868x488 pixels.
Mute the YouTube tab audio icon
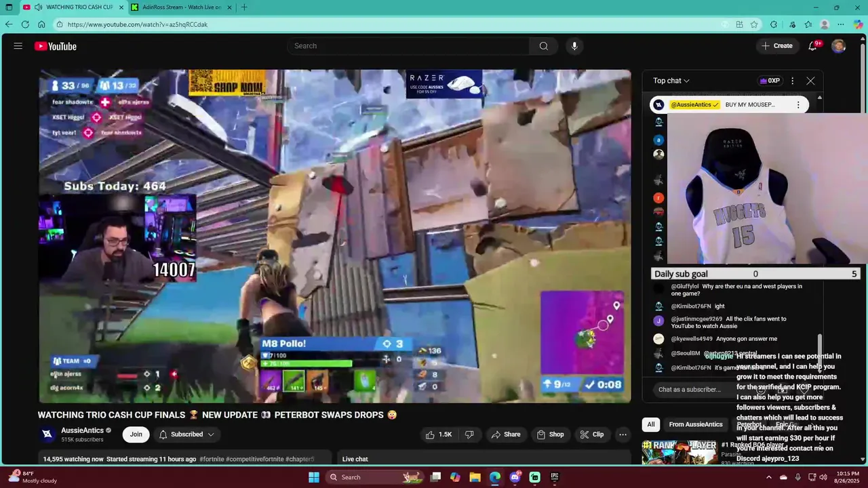coord(38,7)
